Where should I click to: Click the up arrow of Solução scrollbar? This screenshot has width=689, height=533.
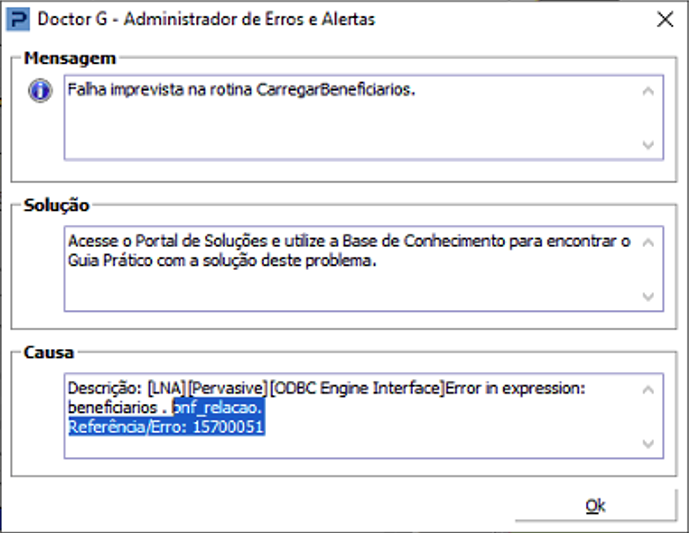click(x=648, y=243)
